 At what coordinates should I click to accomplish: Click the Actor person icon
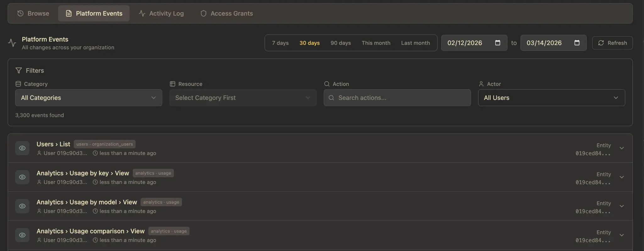point(481,84)
